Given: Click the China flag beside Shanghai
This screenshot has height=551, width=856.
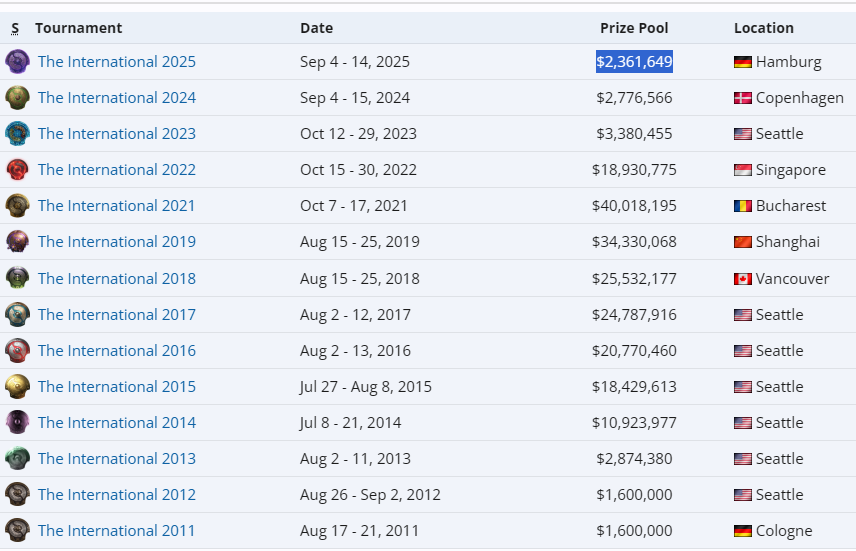Looking at the screenshot, I should coord(742,242).
